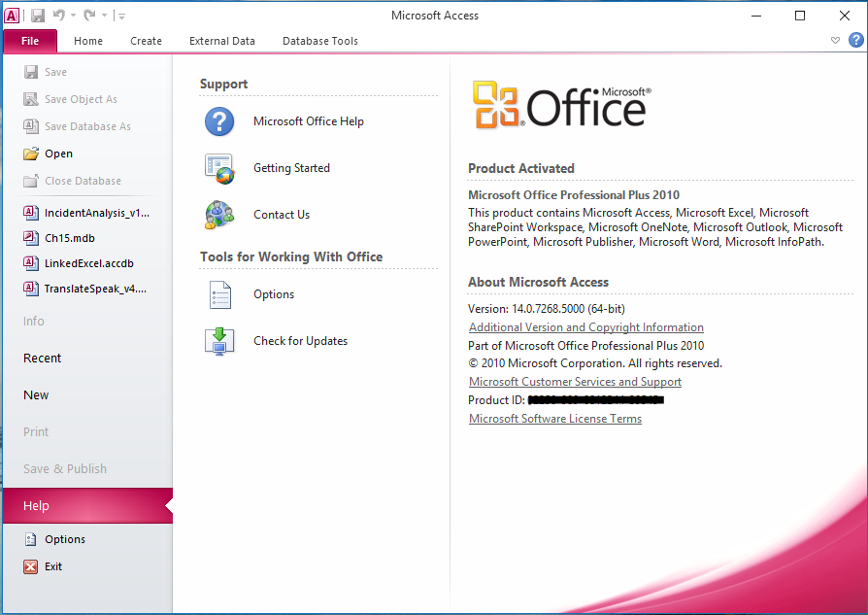Open recent database Ch15.mdb
The width and height of the screenshot is (868, 615).
59,238
